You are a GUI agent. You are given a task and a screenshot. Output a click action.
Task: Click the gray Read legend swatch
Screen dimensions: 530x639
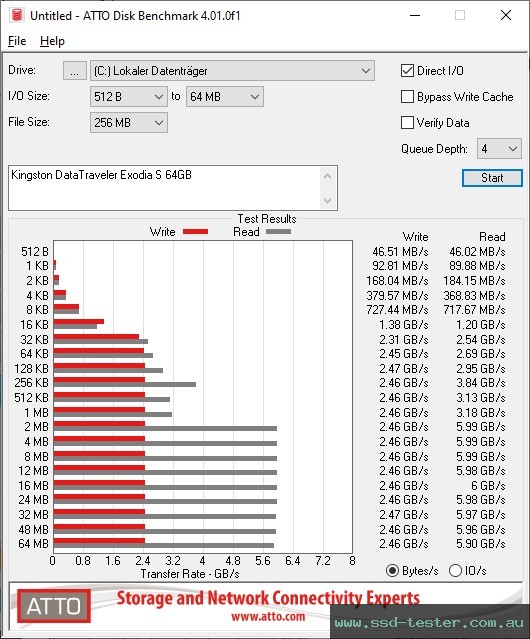(x=278, y=231)
